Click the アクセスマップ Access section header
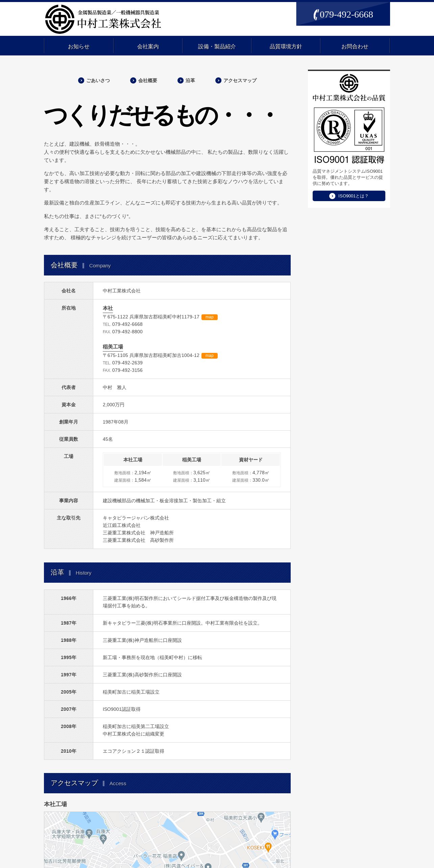The height and width of the screenshot is (868, 434). pyautogui.click(x=167, y=783)
